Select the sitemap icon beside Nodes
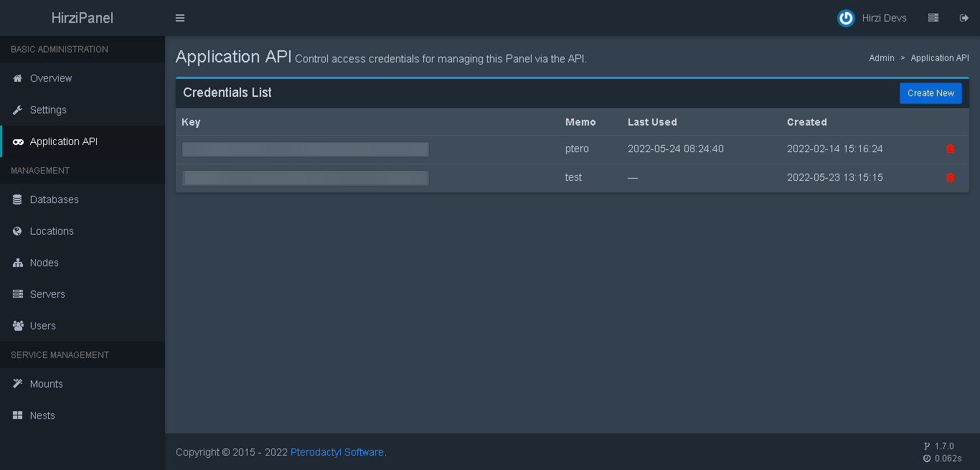The height and width of the screenshot is (470, 980). pyautogui.click(x=17, y=263)
